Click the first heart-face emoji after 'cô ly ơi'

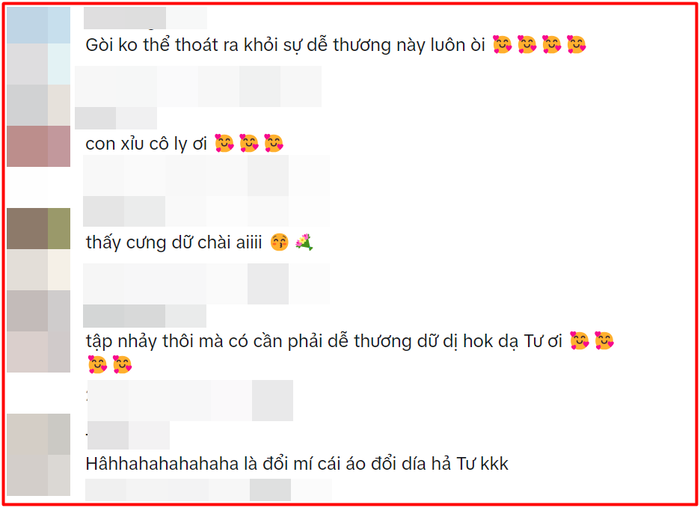point(224,143)
